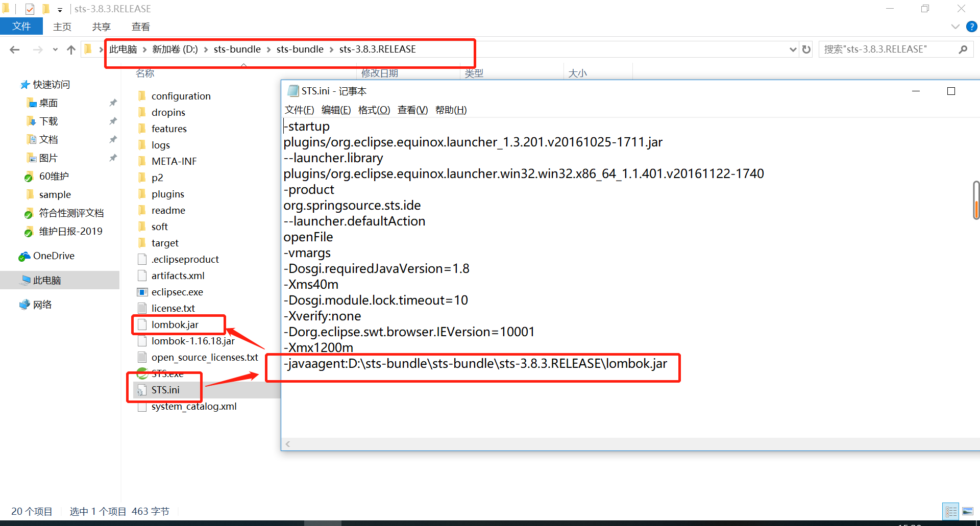Switch Explorer to details view layout

point(951,511)
